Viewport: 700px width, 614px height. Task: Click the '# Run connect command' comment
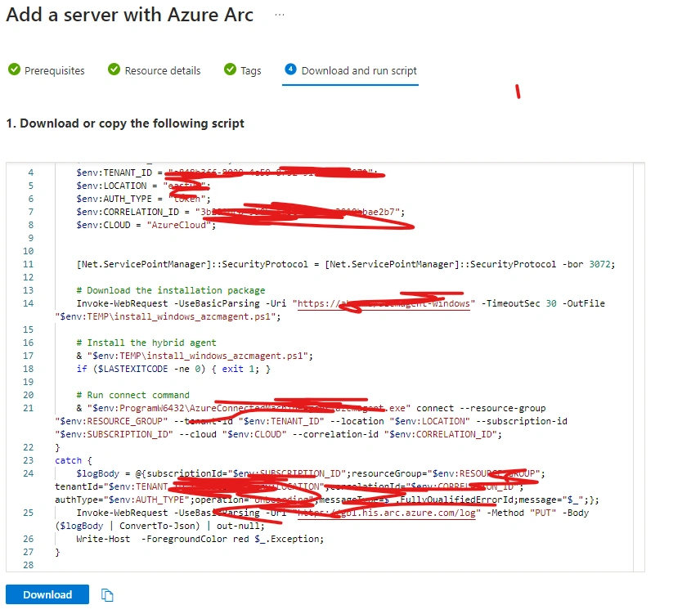tap(132, 395)
